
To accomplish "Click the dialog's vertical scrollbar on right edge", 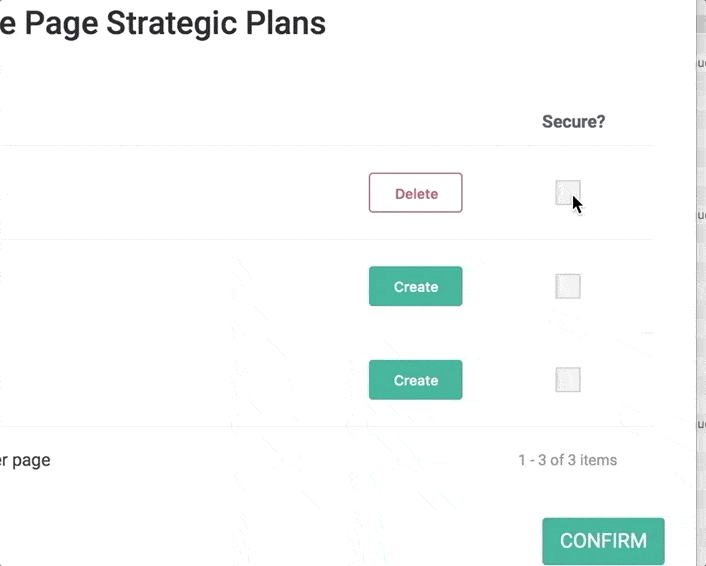I will pos(700,280).
